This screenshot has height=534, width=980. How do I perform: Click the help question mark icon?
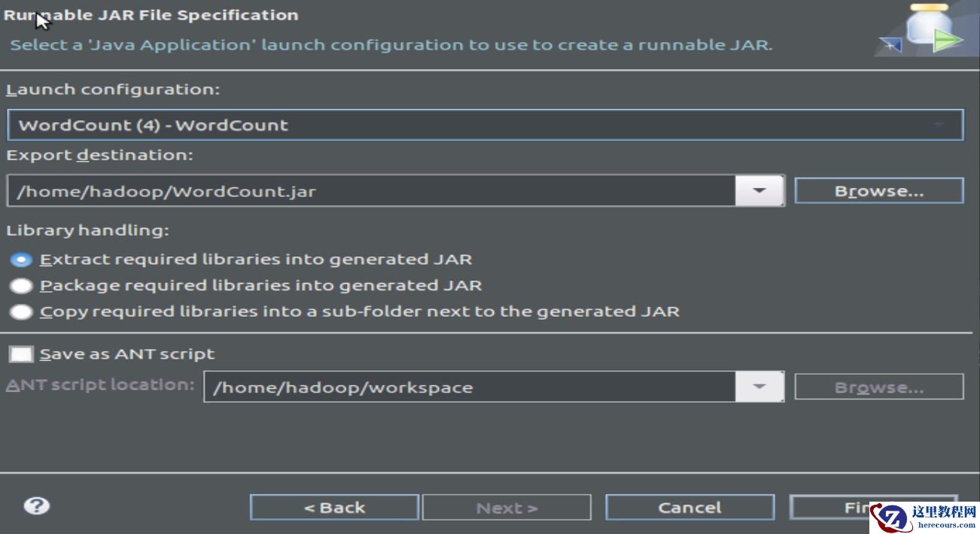(36, 506)
